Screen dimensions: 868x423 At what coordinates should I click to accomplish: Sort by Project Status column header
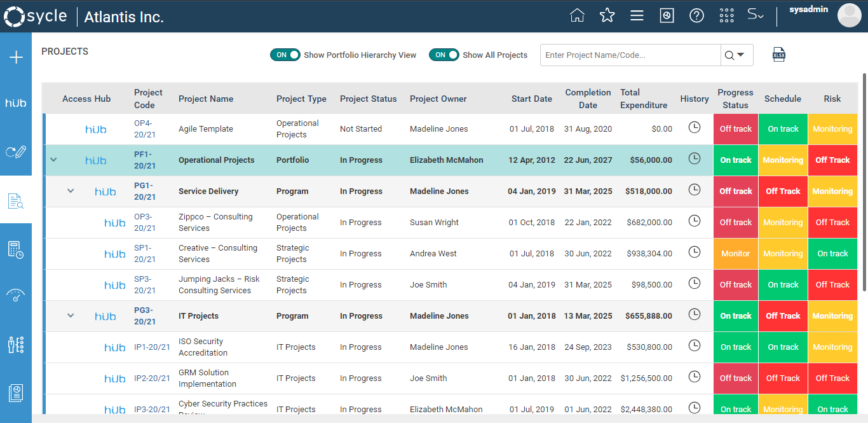click(368, 99)
